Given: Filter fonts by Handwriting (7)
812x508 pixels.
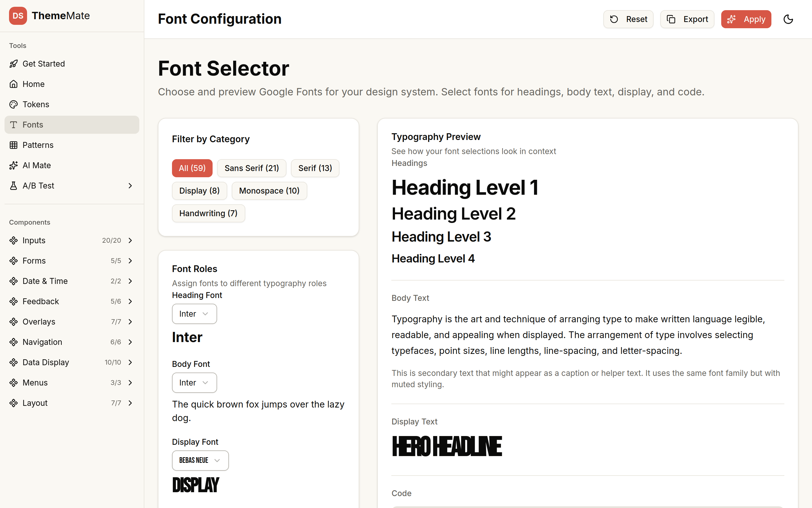Looking at the screenshot, I should point(208,213).
